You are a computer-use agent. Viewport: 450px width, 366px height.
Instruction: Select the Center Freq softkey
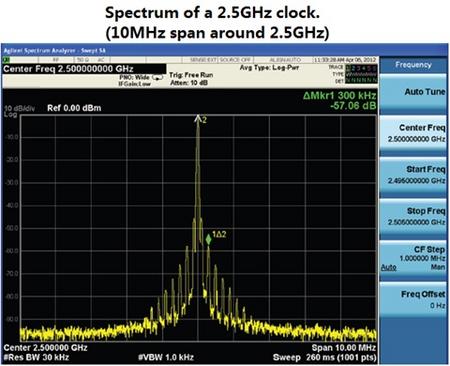point(413,135)
